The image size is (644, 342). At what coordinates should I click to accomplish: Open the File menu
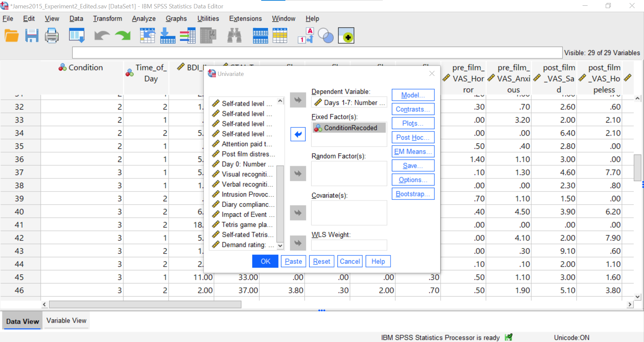[x=8, y=18]
